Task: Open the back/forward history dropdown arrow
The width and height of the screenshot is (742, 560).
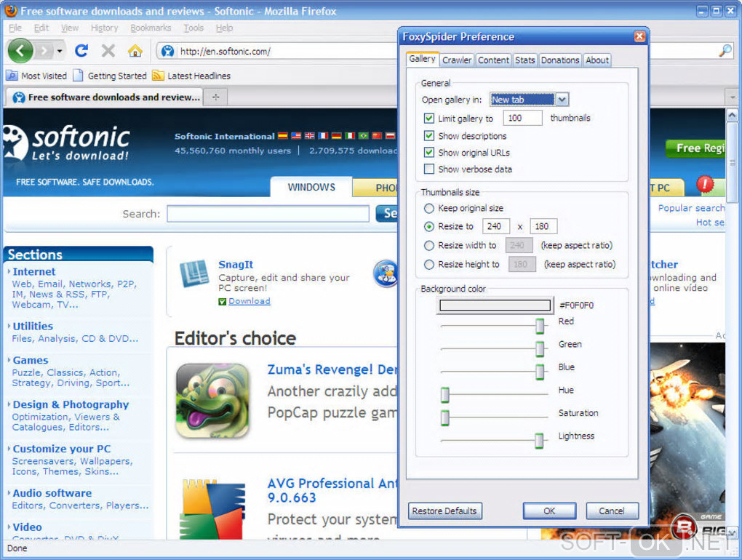Action: (x=60, y=51)
